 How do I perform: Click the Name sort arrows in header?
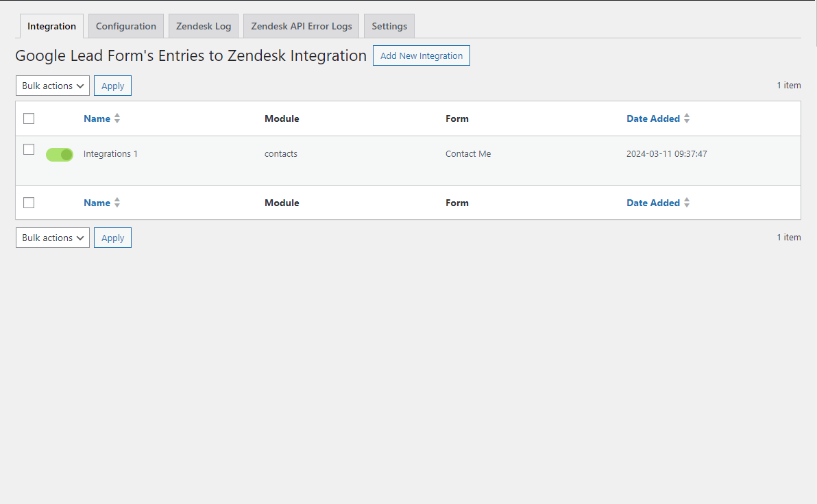(x=117, y=118)
